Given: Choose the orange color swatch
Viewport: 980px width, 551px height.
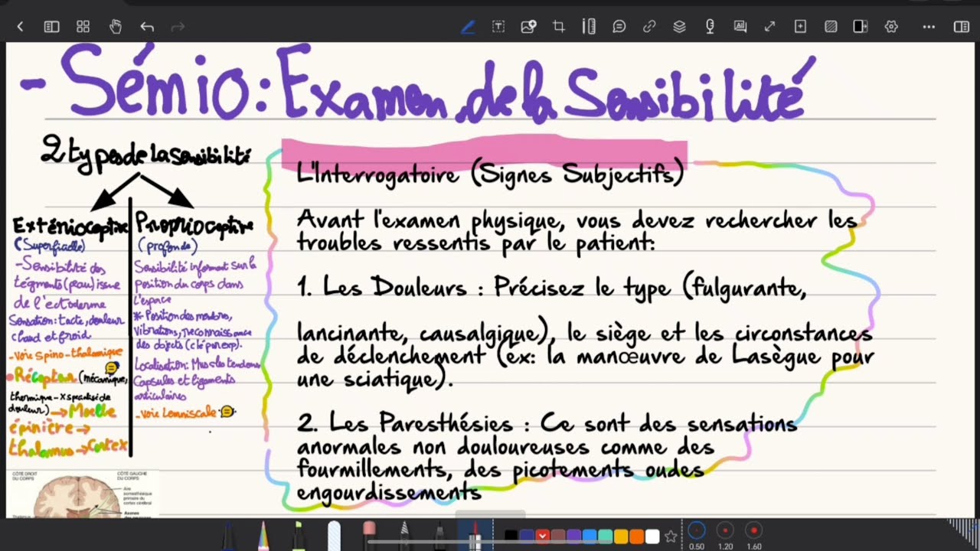Looking at the screenshot, I should tap(636, 536).
